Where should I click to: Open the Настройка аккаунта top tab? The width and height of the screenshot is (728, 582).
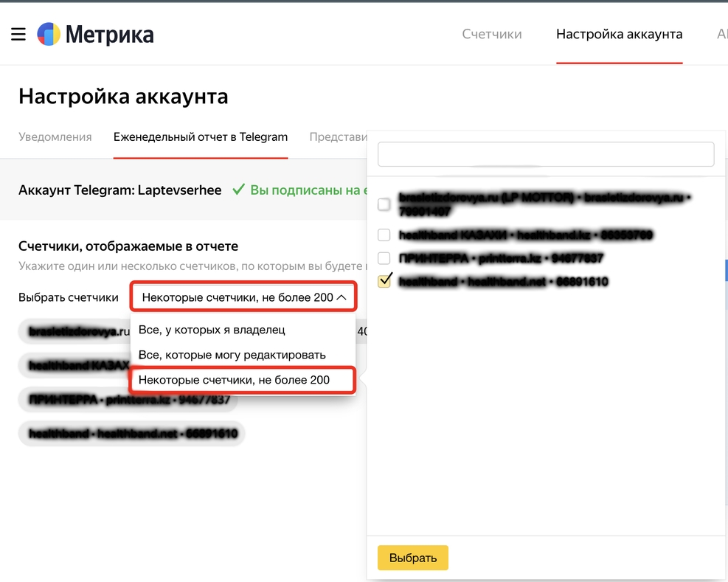620,34
